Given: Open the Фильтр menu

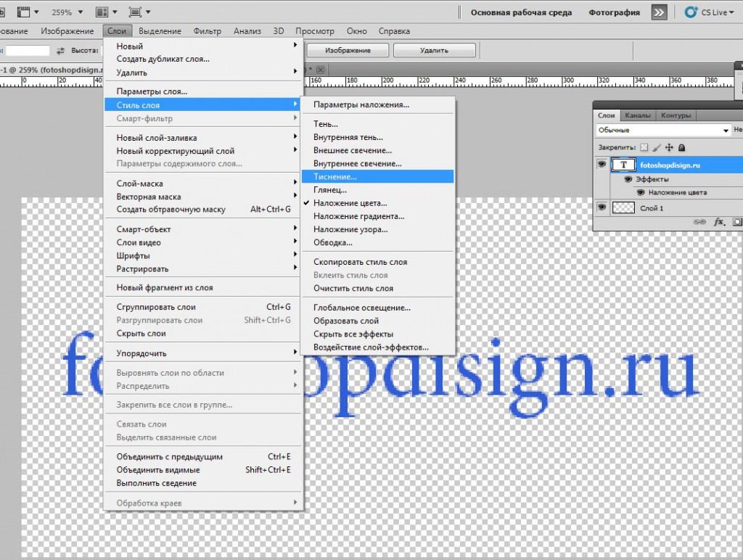Looking at the screenshot, I should click(207, 30).
